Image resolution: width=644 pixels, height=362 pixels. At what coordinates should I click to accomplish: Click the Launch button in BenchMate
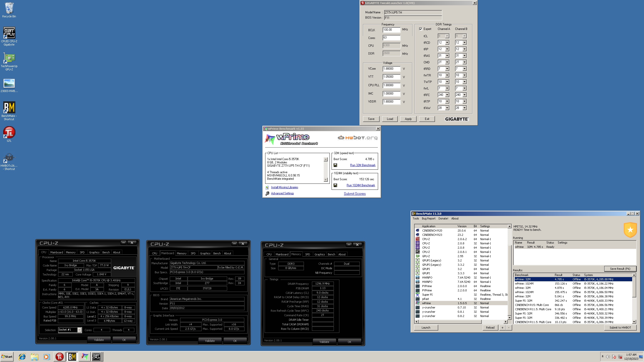coord(426,328)
